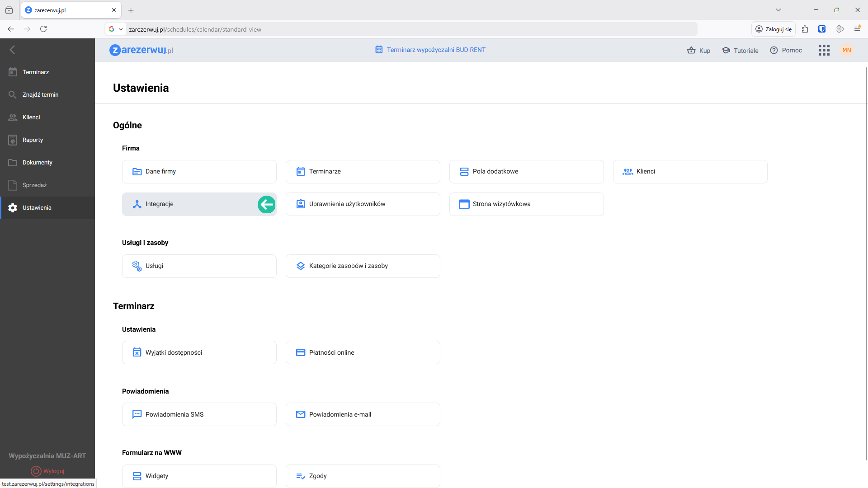The height and width of the screenshot is (488, 868).
Task: Open Raporty in sidebar
Action: pyautogui.click(x=33, y=140)
